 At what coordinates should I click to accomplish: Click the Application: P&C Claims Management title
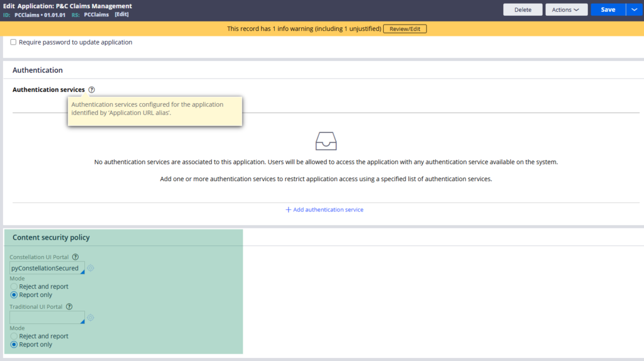(x=75, y=6)
